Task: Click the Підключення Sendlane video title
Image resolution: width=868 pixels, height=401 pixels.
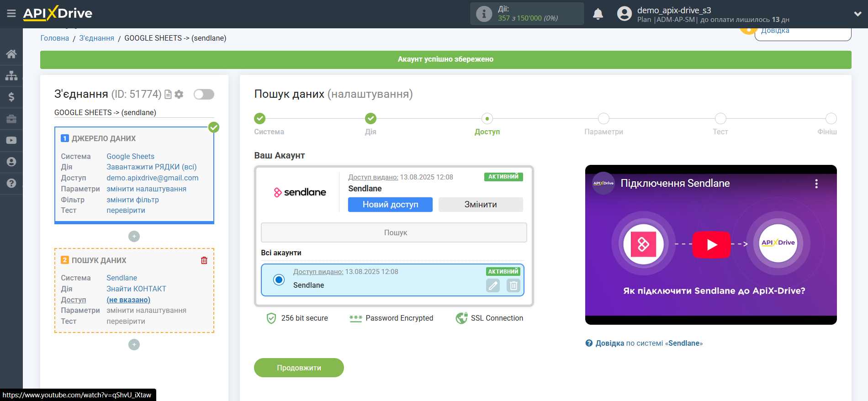Action: (675, 183)
